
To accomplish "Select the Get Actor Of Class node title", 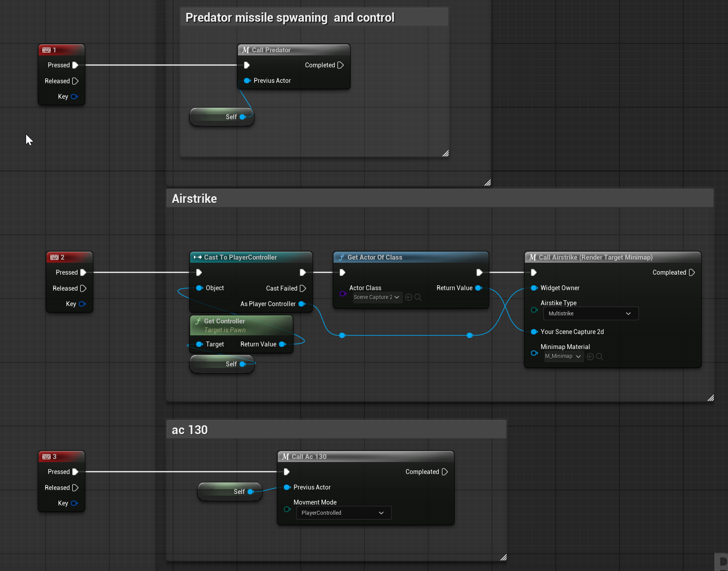I will click(375, 257).
